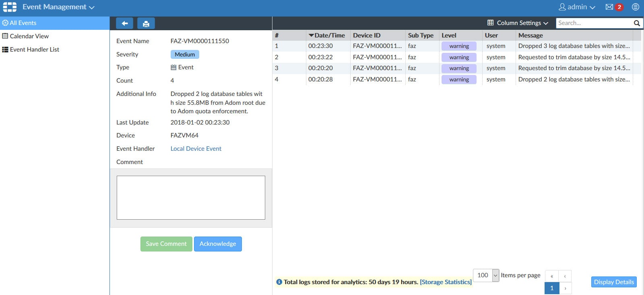Open the mail notifications icon

point(609,7)
